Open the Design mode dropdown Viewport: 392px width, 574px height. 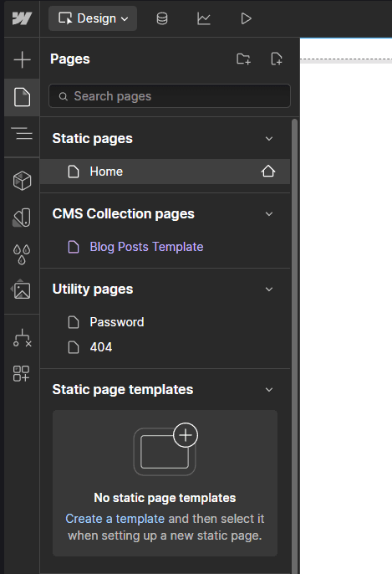point(93,18)
